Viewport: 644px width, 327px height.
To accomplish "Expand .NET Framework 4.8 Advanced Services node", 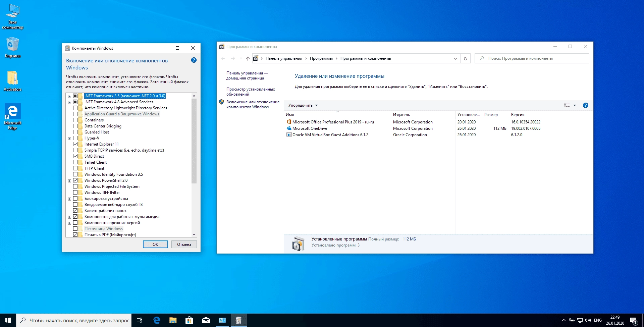I will 69,102.
